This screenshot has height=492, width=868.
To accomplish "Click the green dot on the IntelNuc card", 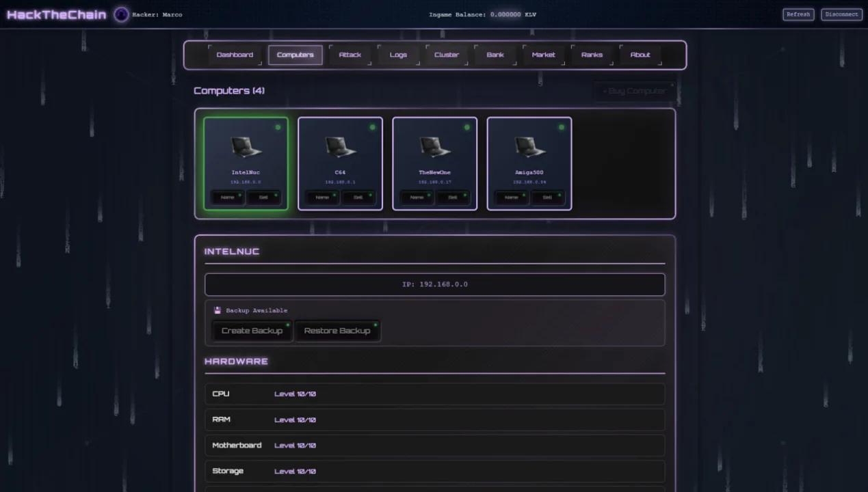I will point(278,127).
